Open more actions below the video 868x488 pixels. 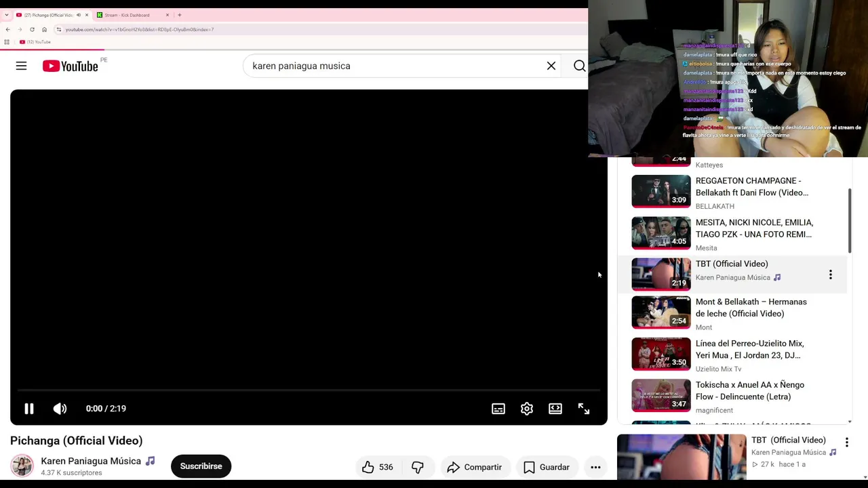(x=595, y=467)
